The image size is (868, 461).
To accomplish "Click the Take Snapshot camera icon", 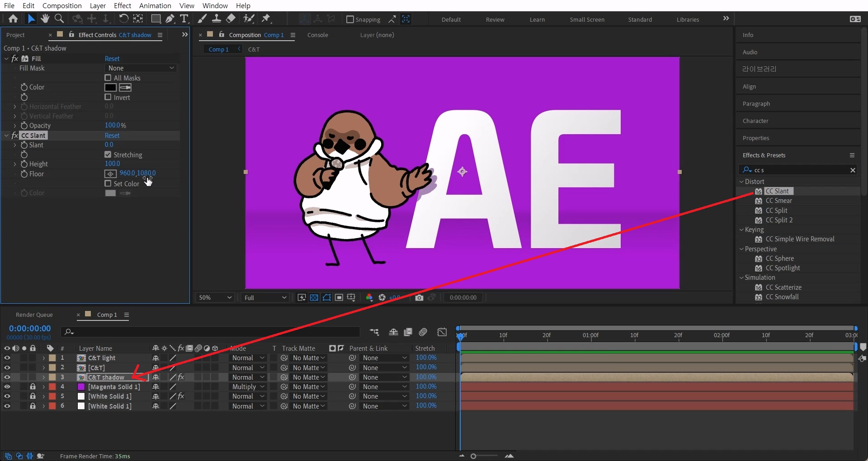I will (x=419, y=297).
